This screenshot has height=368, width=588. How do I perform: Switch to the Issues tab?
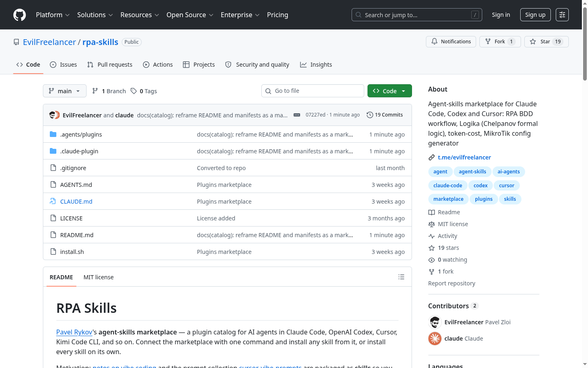63,65
